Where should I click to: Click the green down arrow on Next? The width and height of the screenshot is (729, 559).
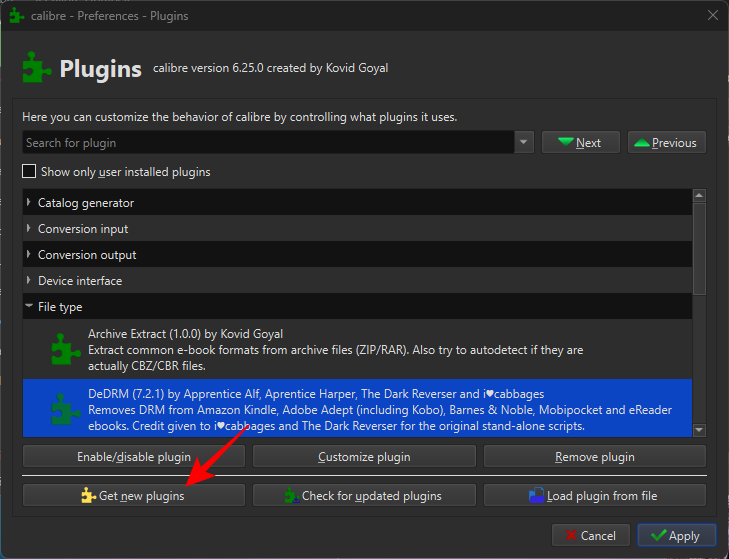point(566,143)
